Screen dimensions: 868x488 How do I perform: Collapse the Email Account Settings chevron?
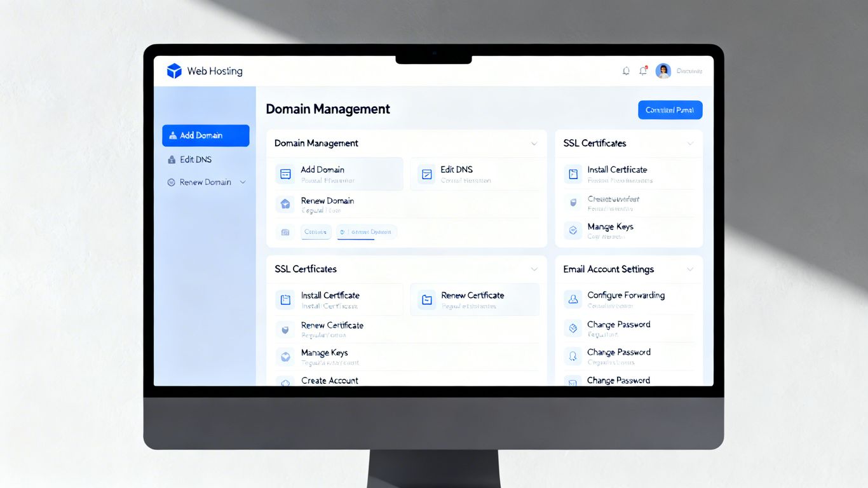[690, 269]
